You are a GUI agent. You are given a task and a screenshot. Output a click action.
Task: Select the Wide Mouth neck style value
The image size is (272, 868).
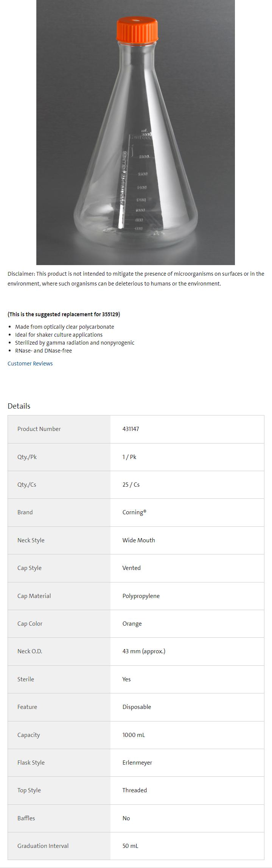(138, 540)
